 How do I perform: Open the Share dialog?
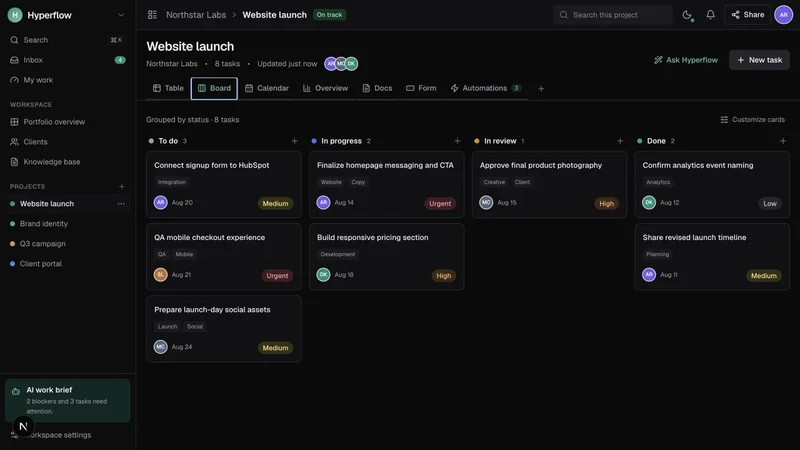coord(747,15)
